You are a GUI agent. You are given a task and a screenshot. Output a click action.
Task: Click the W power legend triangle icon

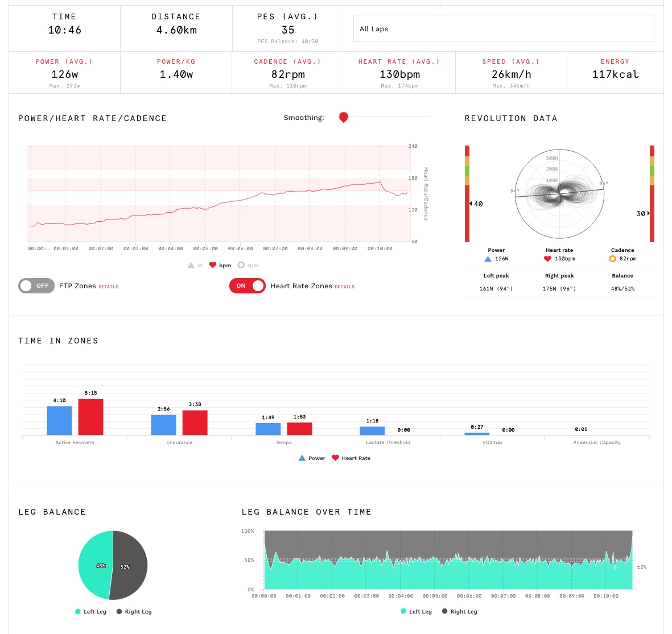coord(191,266)
